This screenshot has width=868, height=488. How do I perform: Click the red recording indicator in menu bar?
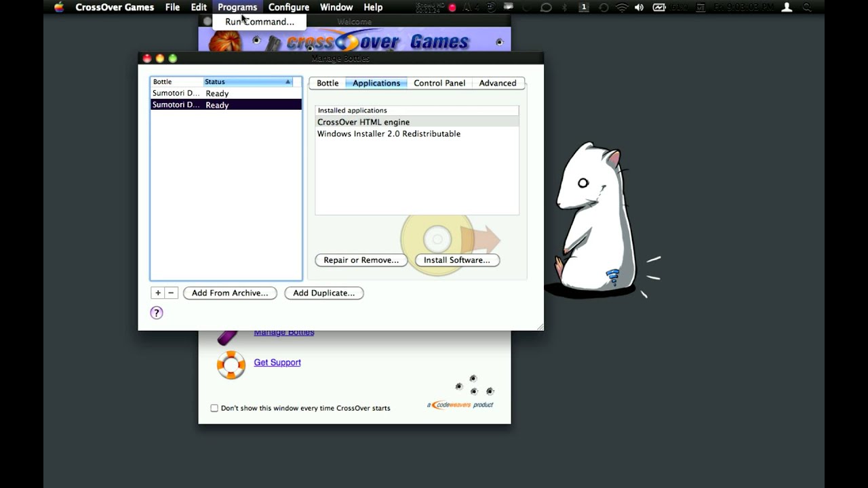[452, 7]
